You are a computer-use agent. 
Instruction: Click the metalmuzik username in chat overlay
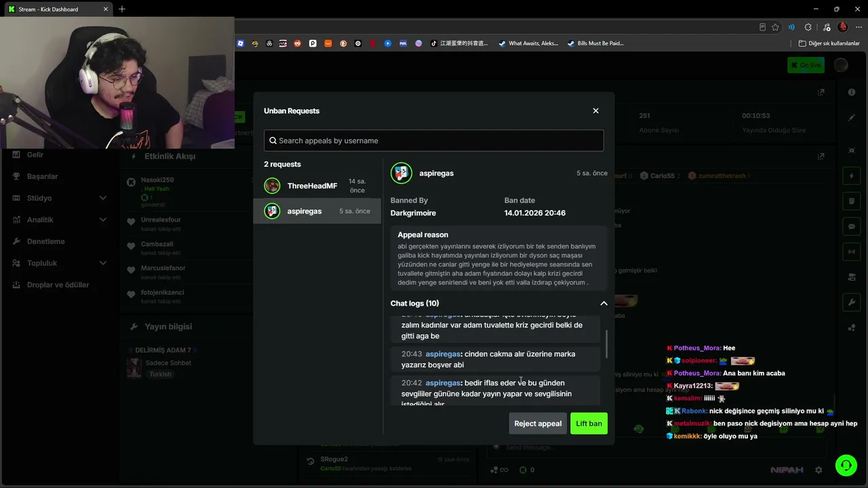point(692,424)
